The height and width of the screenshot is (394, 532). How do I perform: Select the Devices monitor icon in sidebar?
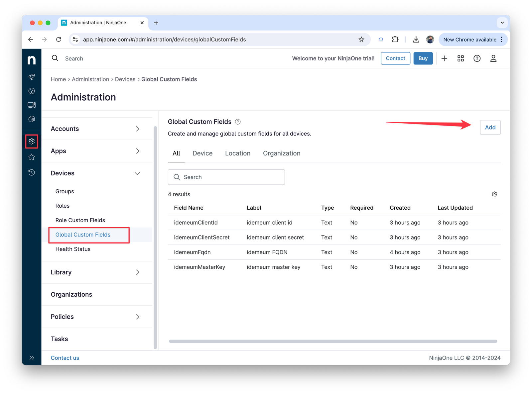32,105
